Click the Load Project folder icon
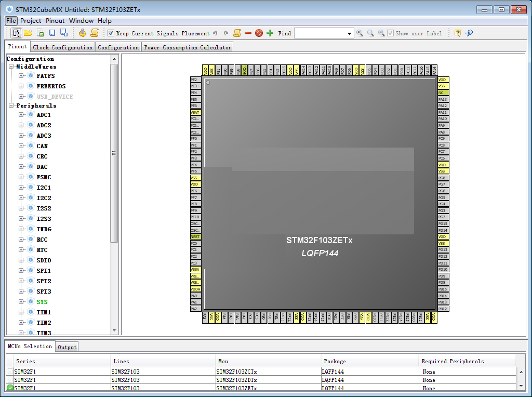Image resolution: width=532 pixels, height=397 pixels. point(28,33)
